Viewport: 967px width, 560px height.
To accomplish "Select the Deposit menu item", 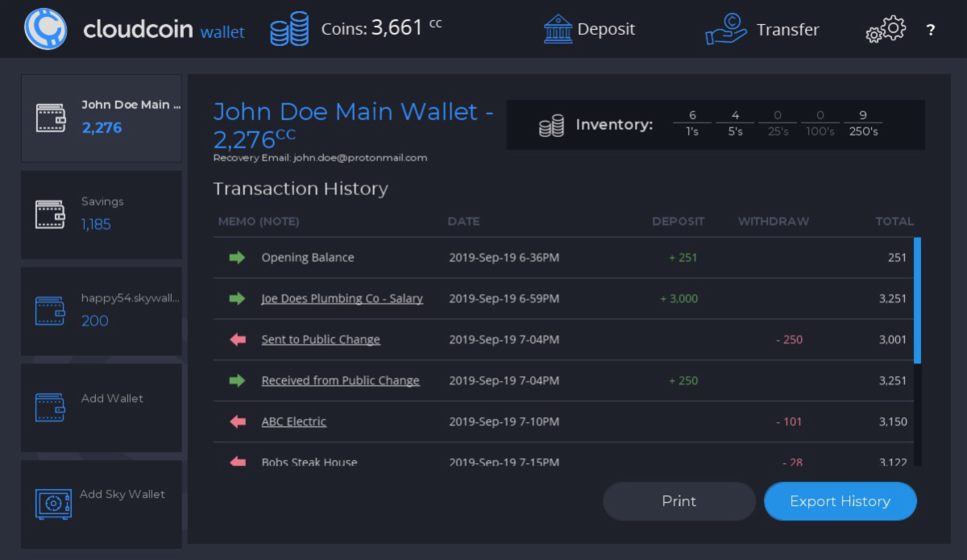I will tap(590, 29).
